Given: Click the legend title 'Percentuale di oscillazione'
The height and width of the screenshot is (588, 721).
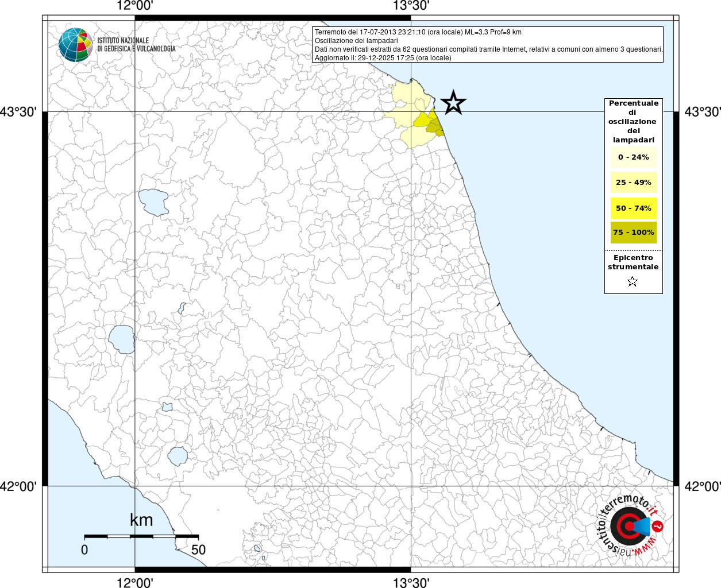Looking at the screenshot, I should 633,121.
